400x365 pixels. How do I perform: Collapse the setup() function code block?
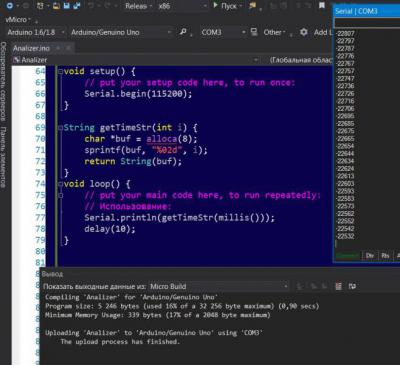point(60,71)
